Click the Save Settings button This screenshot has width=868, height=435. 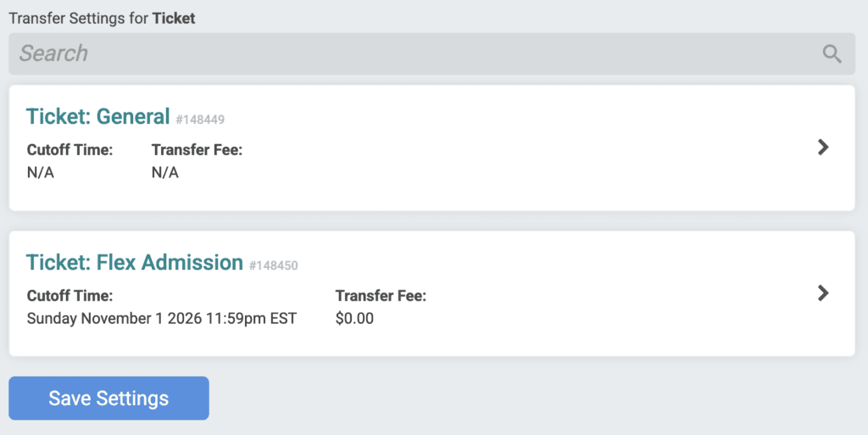coord(108,399)
